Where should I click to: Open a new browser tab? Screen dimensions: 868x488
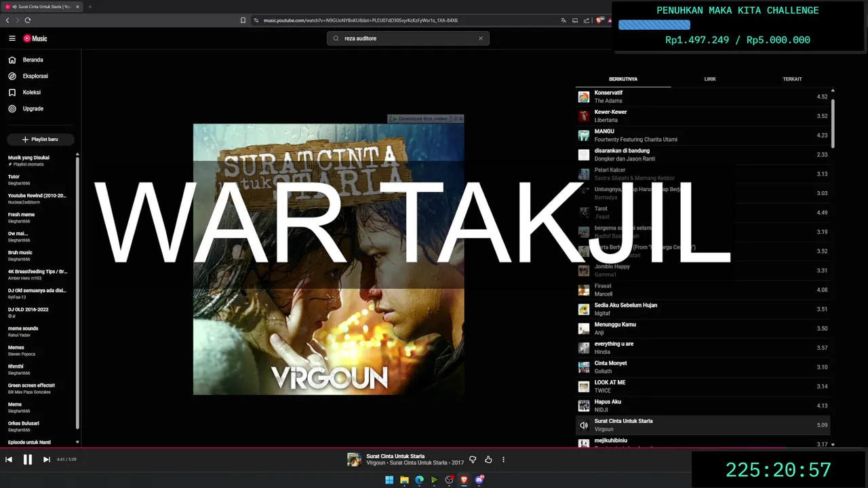click(90, 7)
